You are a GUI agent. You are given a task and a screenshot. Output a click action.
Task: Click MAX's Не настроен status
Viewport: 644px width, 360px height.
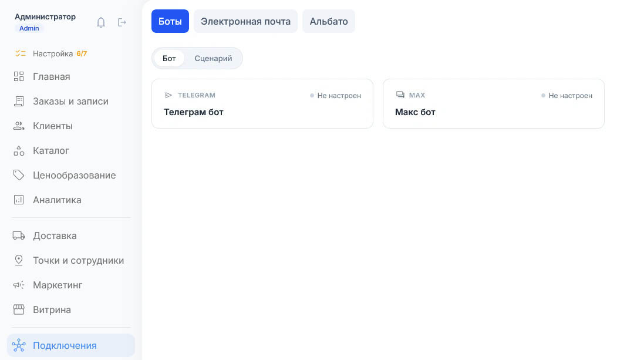(x=567, y=95)
